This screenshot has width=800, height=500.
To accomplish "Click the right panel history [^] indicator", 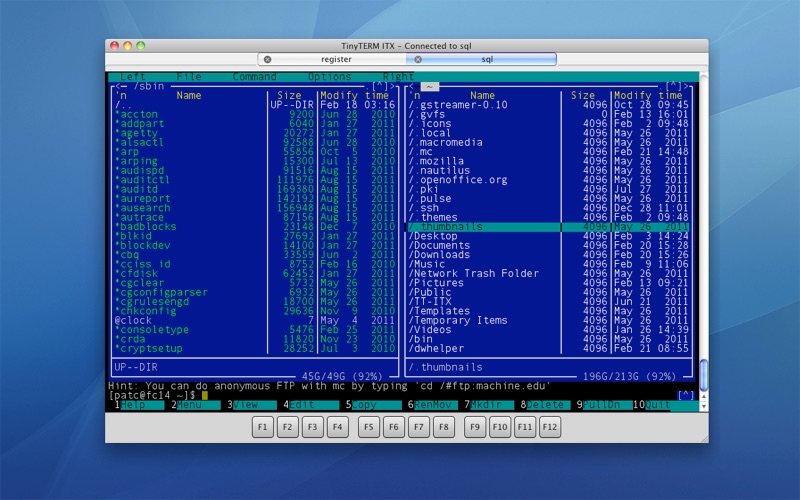I will click(x=673, y=86).
